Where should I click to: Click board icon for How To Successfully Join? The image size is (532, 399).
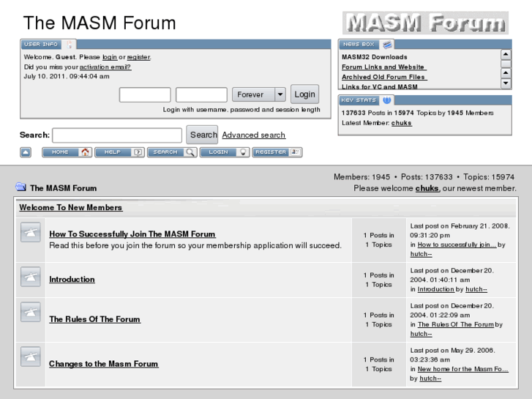point(31,232)
